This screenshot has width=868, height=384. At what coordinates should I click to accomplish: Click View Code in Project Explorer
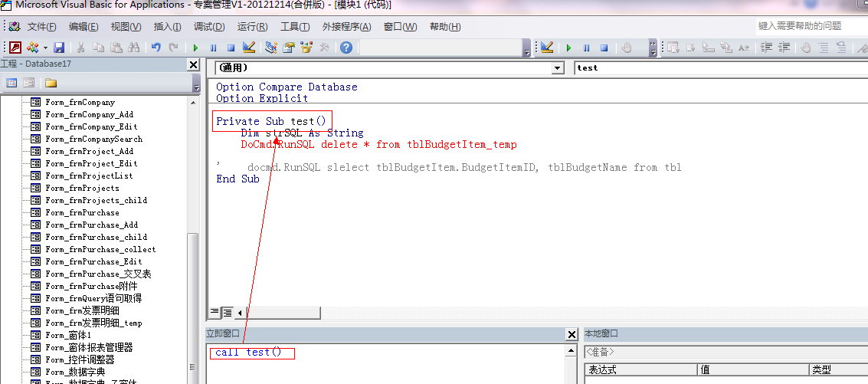click(x=11, y=83)
